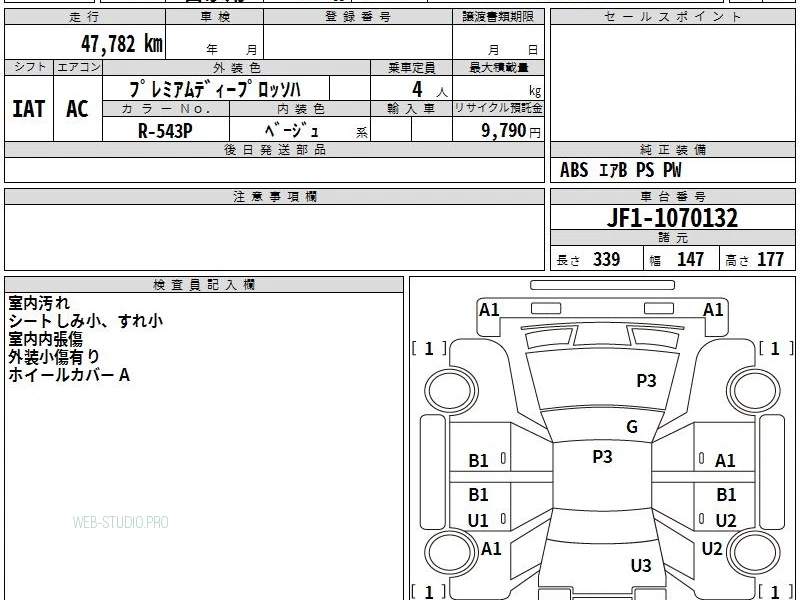Select the AC air conditioning value
Viewport: 800px width, 600px height.
(78, 109)
